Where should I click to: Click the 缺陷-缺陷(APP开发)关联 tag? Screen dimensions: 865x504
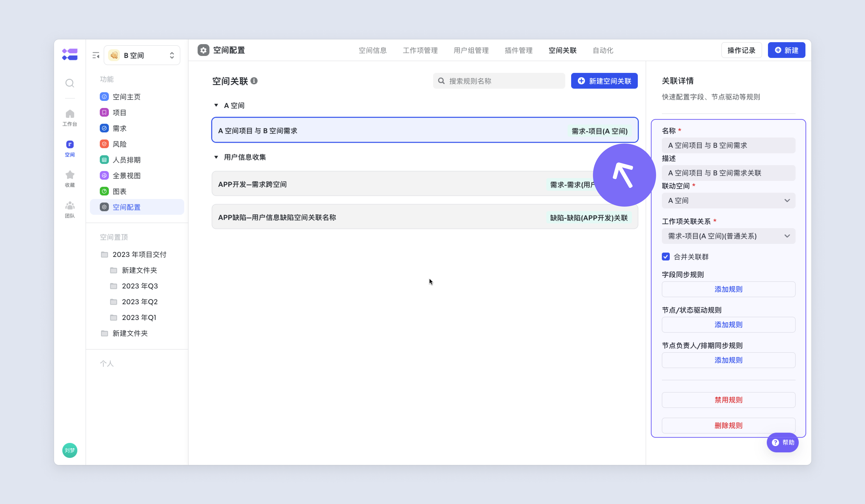click(x=589, y=218)
